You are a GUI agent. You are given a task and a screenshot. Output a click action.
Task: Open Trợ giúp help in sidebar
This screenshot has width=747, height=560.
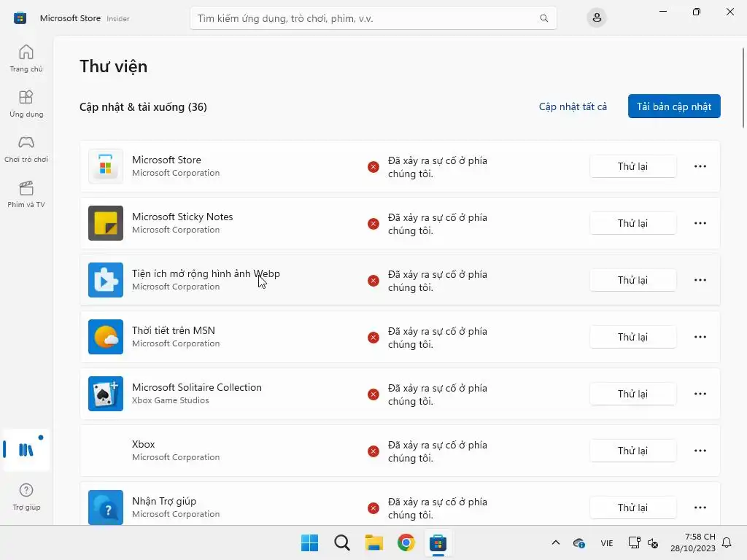[x=26, y=497]
